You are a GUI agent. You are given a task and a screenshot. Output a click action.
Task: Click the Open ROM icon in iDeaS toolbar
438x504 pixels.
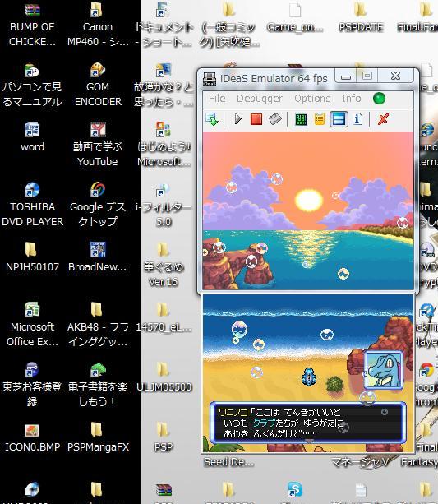[212, 119]
